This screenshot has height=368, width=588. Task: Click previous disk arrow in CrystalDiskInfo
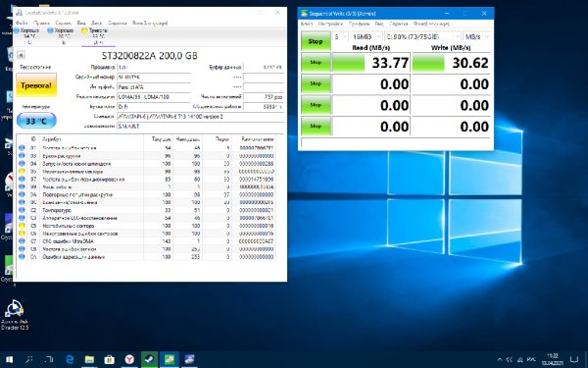point(21,55)
